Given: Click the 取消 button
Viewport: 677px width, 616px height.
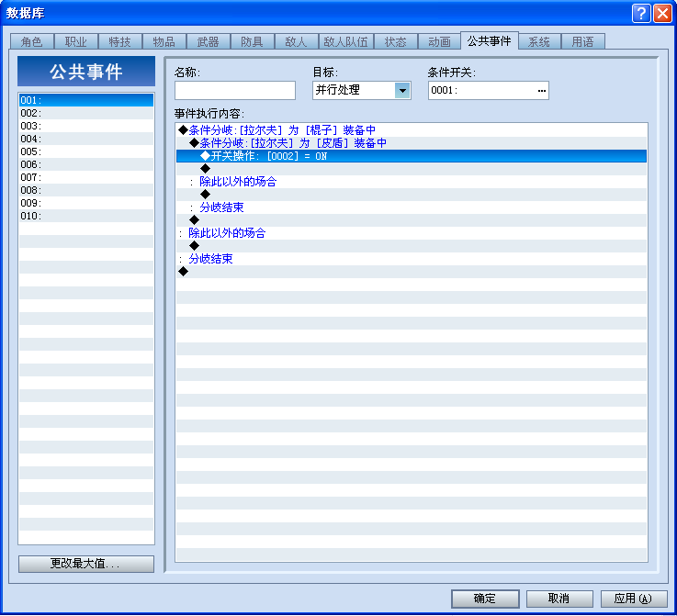Looking at the screenshot, I should pos(559,599).
